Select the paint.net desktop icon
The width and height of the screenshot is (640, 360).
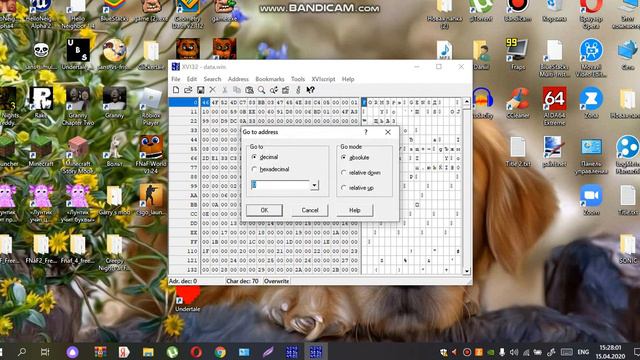pyautogui.click(x=554, y=152)
